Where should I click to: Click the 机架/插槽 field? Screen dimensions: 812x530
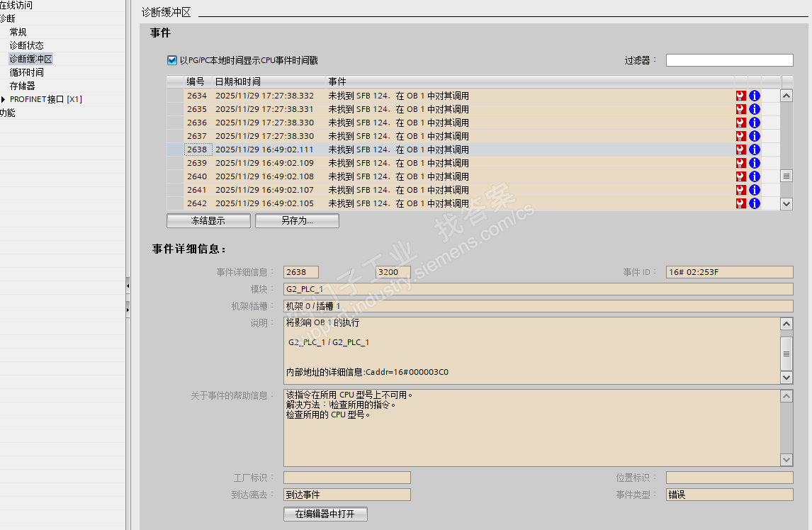pyautogui.click(x=538, y=306)
